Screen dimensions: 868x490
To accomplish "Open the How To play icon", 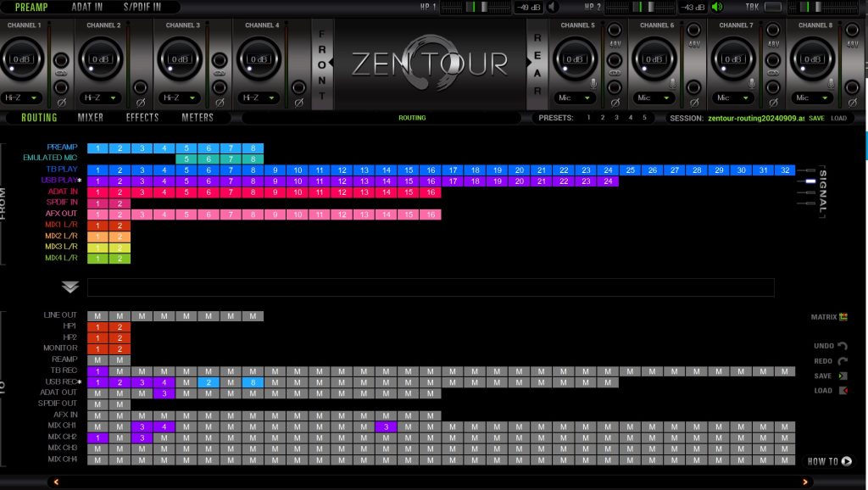I will point(845,462).
